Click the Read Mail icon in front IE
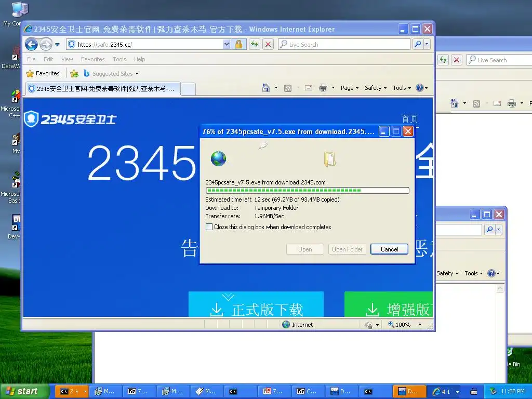Viewport: 532px width, 399px height. pyautogui.click(x=309, y=88)
